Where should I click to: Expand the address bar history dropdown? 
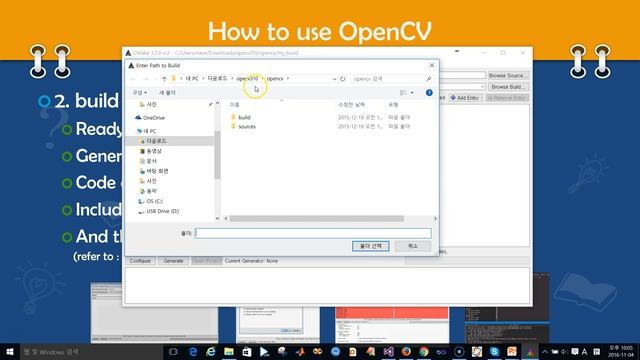pos(334,79)
